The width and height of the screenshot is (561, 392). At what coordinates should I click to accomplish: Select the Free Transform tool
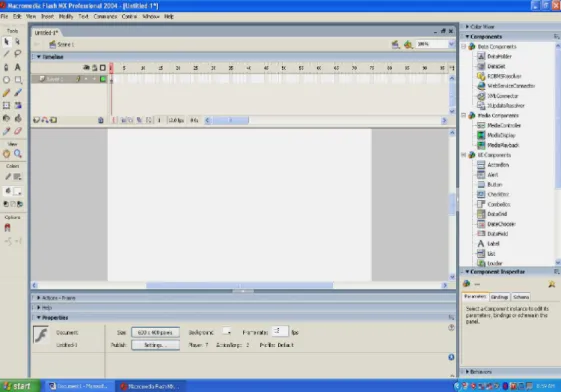pyautogui.click(x=6, y=105)
